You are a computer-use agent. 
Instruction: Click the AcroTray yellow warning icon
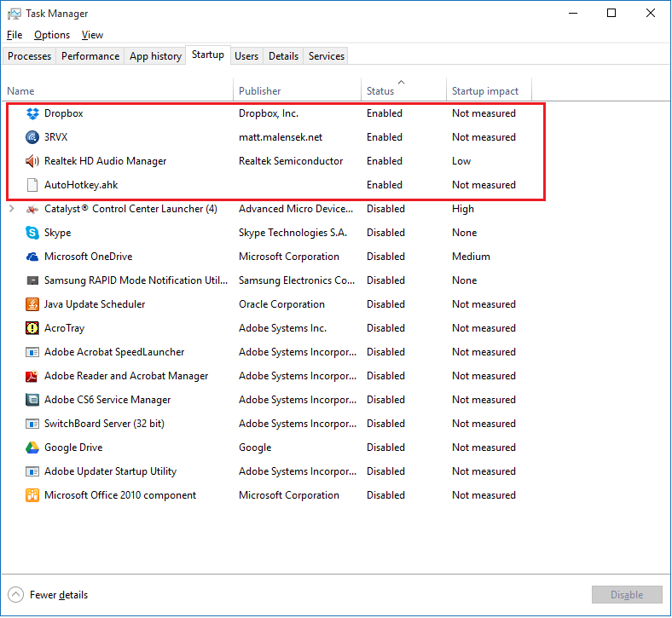pos(32,328)
